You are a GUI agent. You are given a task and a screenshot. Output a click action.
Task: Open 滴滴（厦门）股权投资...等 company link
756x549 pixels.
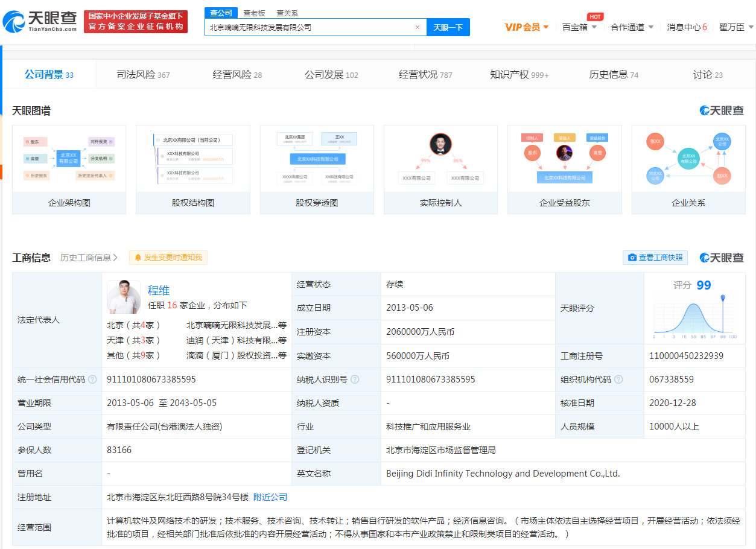(237, 355)
